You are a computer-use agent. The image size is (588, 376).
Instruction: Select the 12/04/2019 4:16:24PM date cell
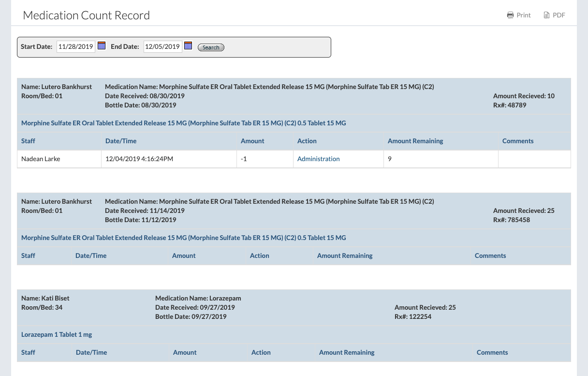139,159
